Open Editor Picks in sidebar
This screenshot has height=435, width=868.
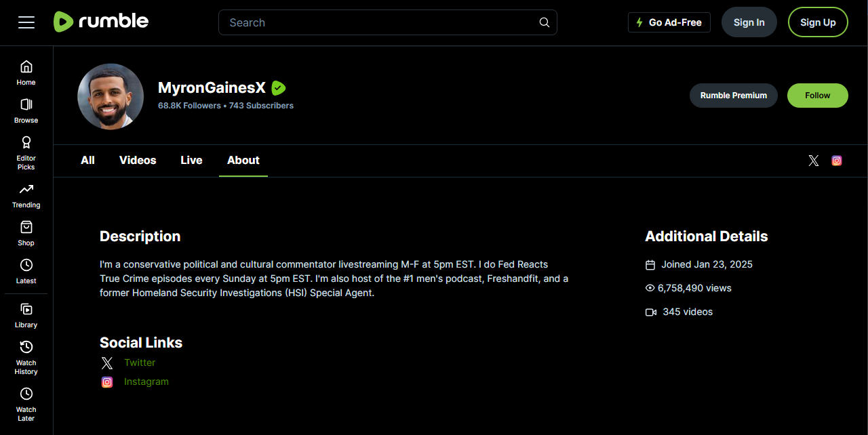26,152
